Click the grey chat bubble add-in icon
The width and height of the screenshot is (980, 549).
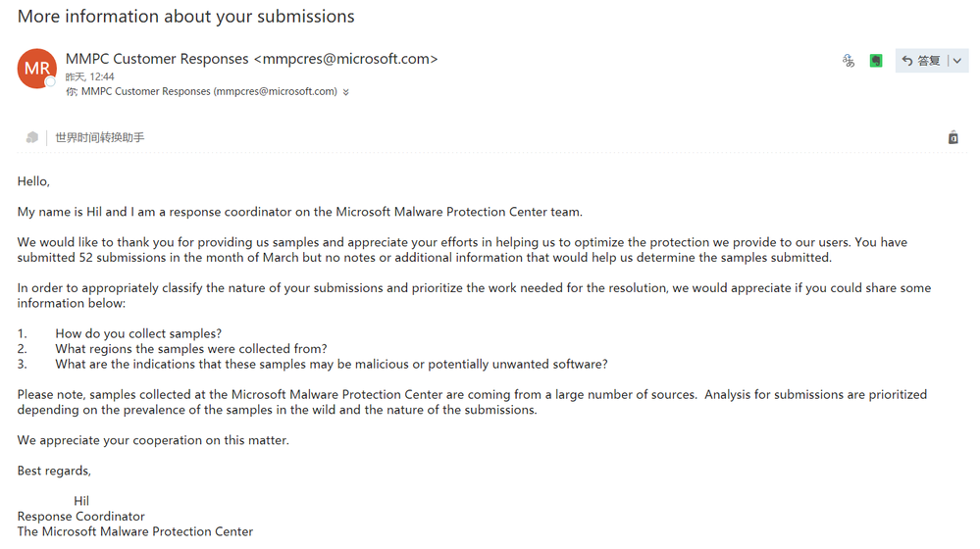pos(31,137)
